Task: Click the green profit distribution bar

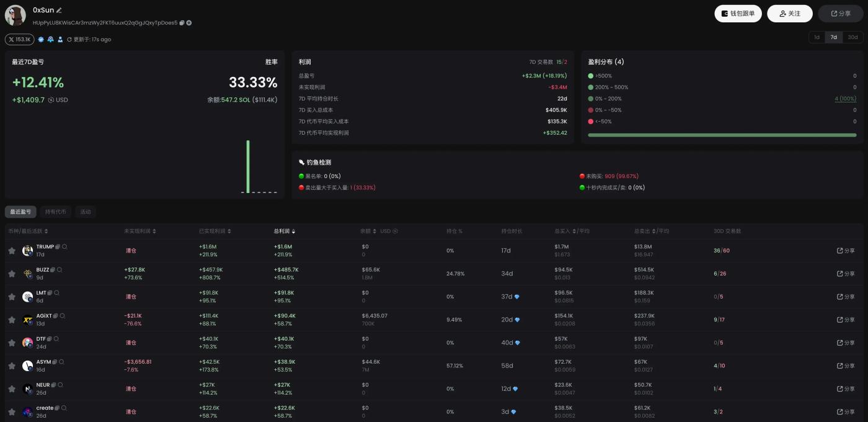Action: coord(722,135)
